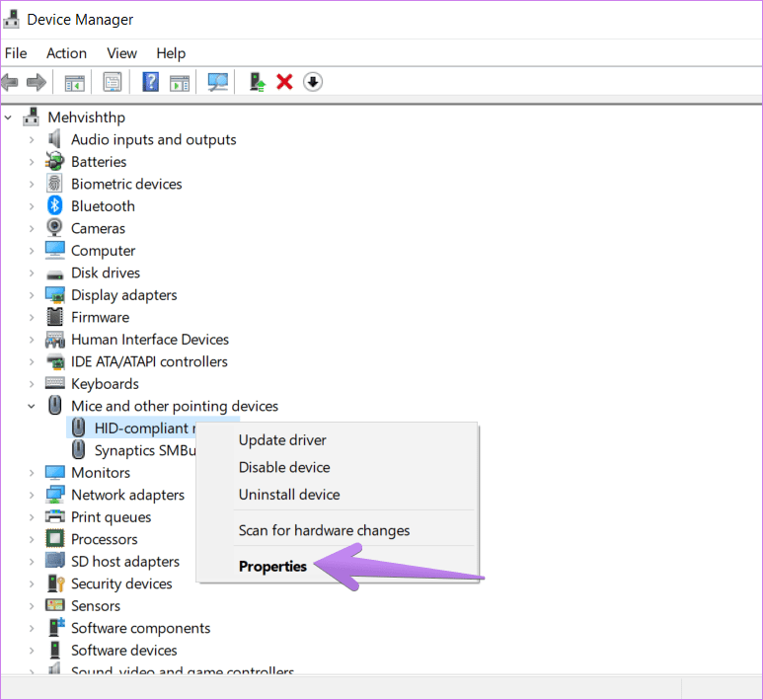Click the Display adapters icon
Image resolution: width=763 pixels, height=700 pixels.
point(54,294)
